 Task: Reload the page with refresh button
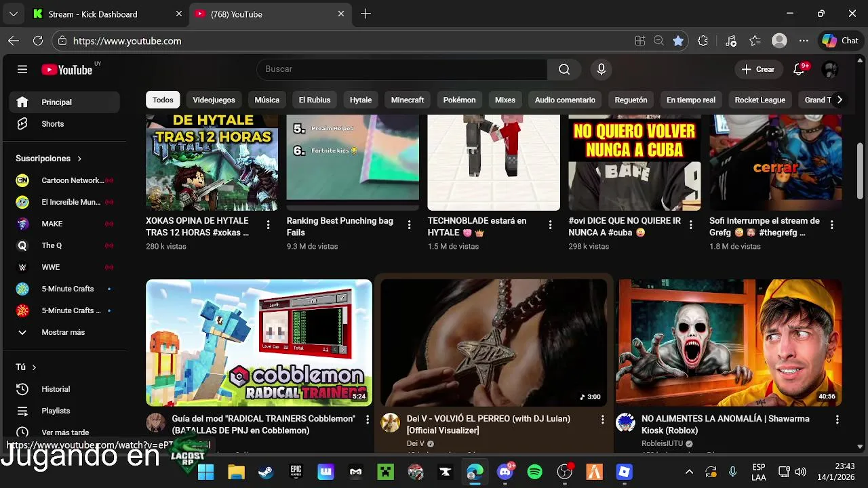(38, 41)
